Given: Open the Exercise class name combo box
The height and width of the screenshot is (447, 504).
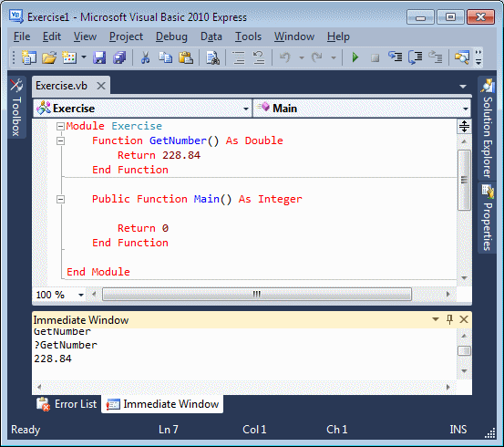Looking at the screenshot, I should click(142, 109).
